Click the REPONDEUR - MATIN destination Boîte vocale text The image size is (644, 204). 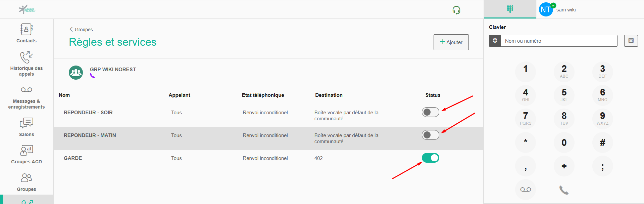coord(346,138)
